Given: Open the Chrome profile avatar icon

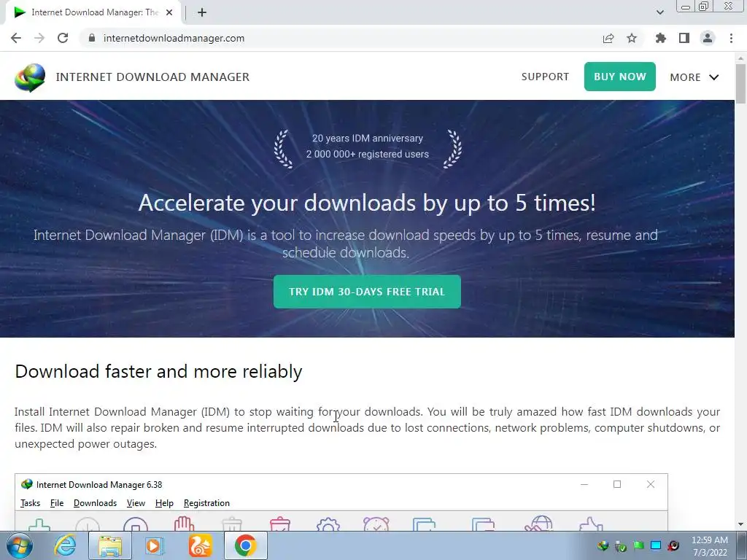Looking at the screenshot, I should (708, 38).
